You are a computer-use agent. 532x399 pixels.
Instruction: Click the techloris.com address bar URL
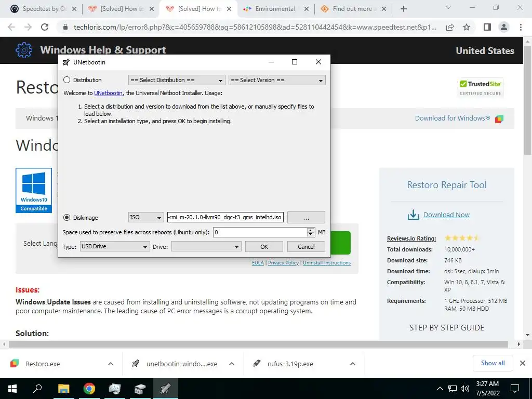255,27
